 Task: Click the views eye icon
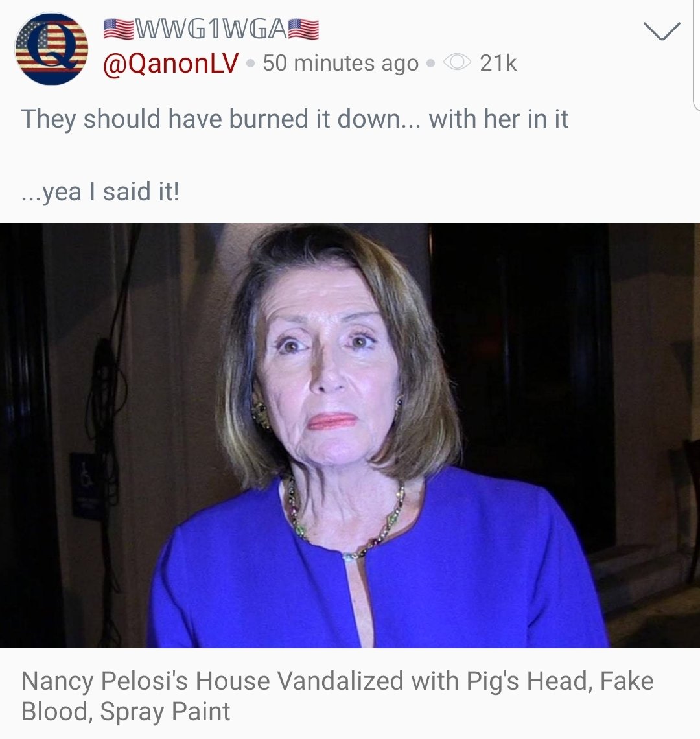pos(457,63)
